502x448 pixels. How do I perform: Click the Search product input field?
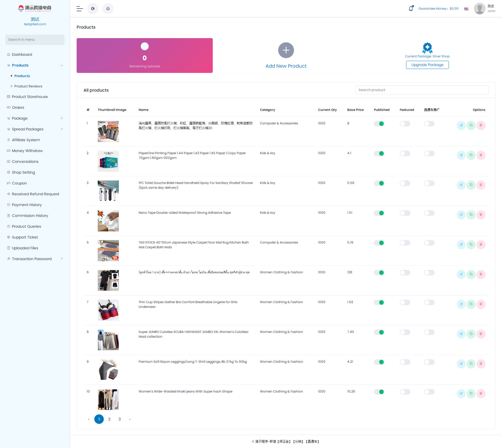click(x=422, y=90)
